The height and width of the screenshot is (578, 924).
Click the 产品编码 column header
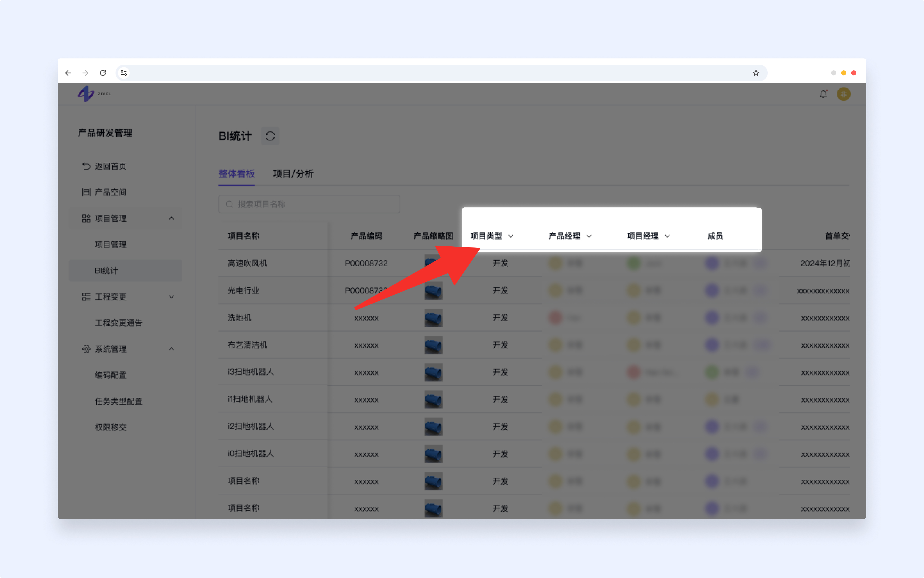[x=367, y=236]
